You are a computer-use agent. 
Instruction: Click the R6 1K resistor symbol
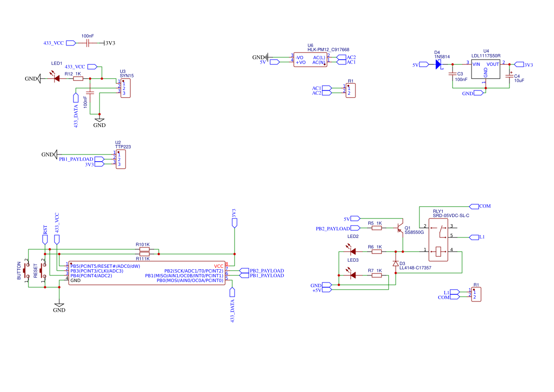tap(377, 252)
